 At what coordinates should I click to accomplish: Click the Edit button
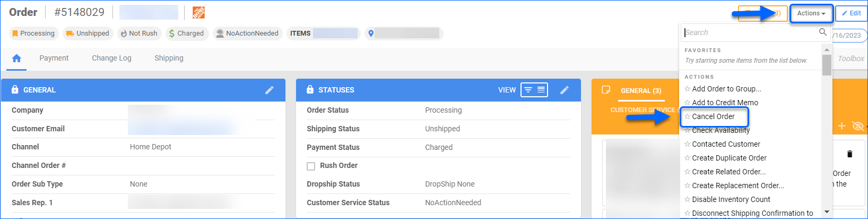(851, 13)
